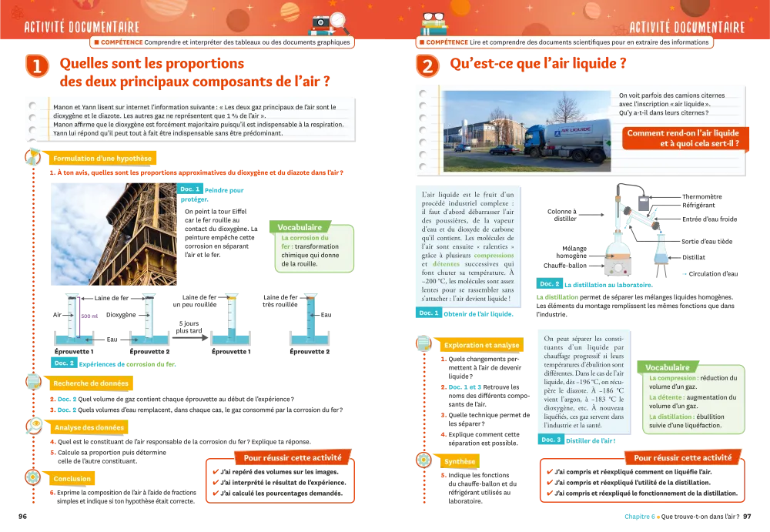
Task: Click the green term 'La distillation : ébullition'
Action: (687, 417)
